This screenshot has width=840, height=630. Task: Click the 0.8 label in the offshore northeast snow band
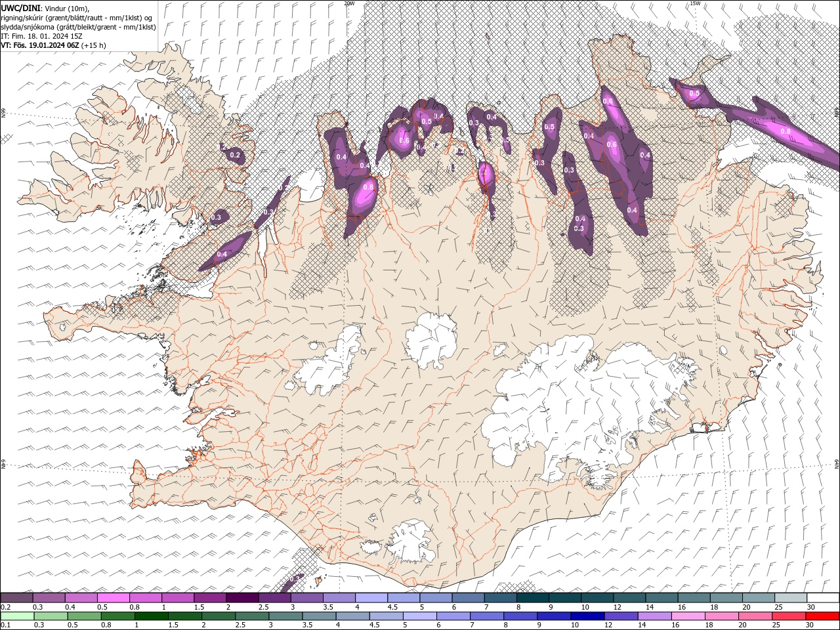pos(786,131)
